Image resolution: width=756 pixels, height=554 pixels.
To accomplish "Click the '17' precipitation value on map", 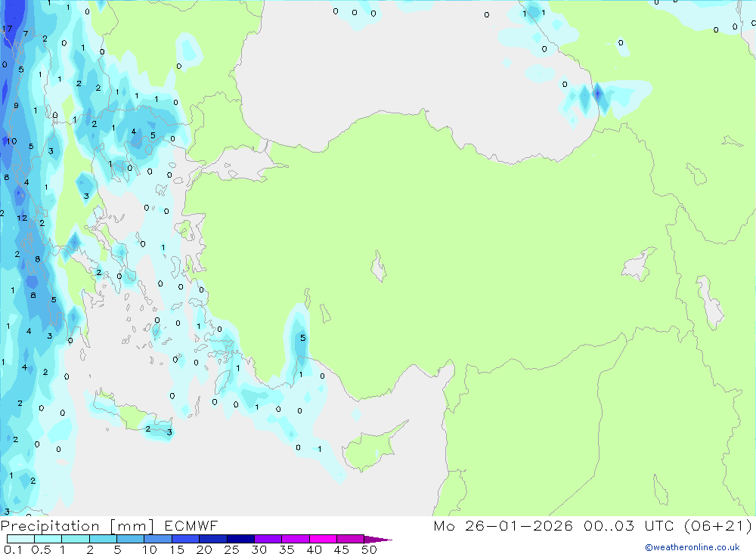I will click(7, 29).
